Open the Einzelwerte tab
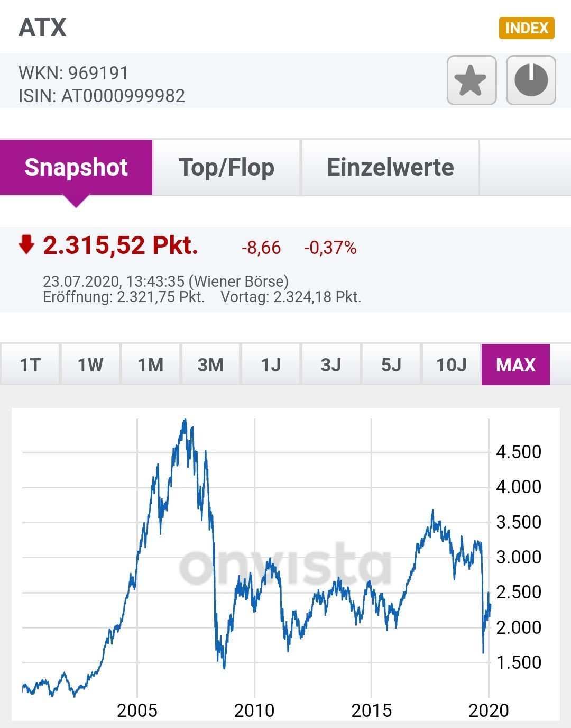Viewport: 571px width, 728px height. pyautogui.click(x=390, y=167)
